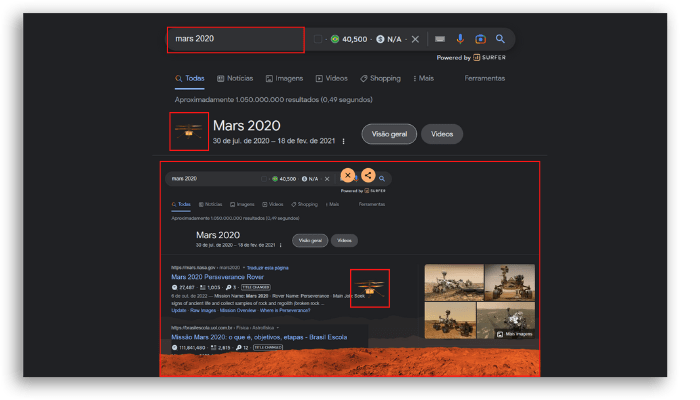The width and height of the screenshot is (700, 400).
Task: Click the helicopter thumbnail beside the large Mars 2020 title
Action: [189, 131]
